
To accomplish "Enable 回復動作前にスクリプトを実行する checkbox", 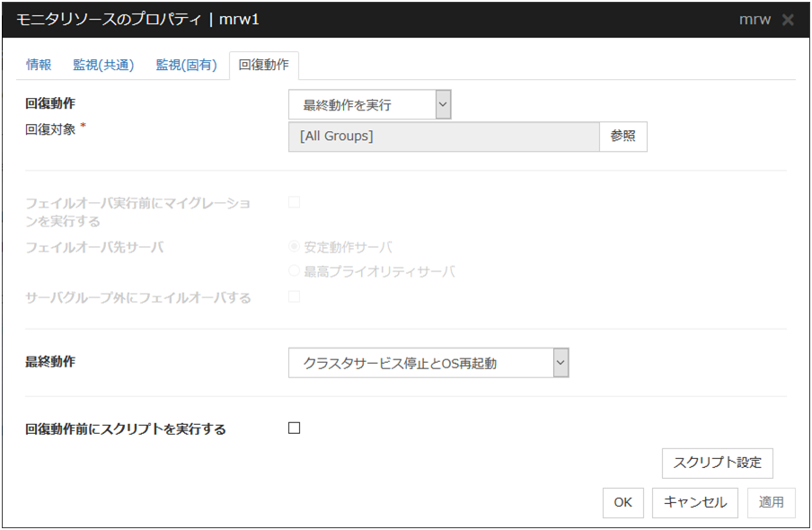I will pos(294,428).
